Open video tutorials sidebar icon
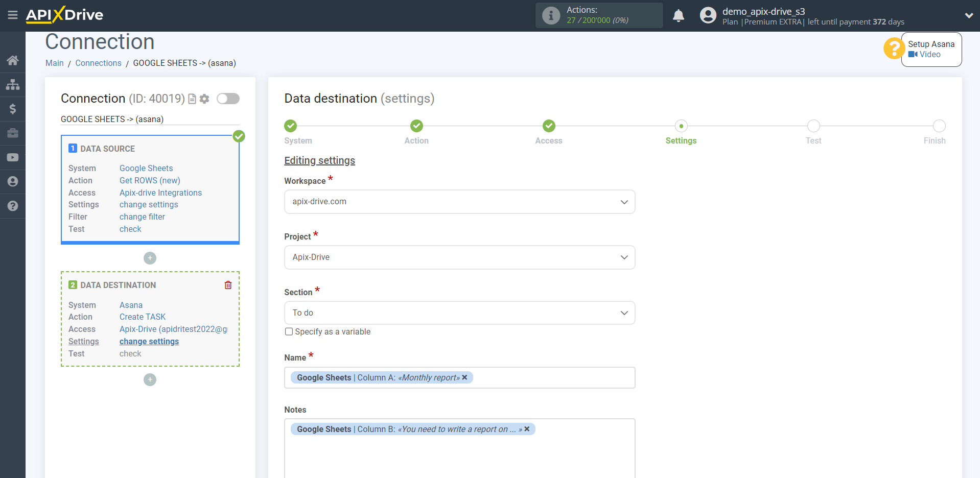 pyautogui.click(x=13, y=157)
